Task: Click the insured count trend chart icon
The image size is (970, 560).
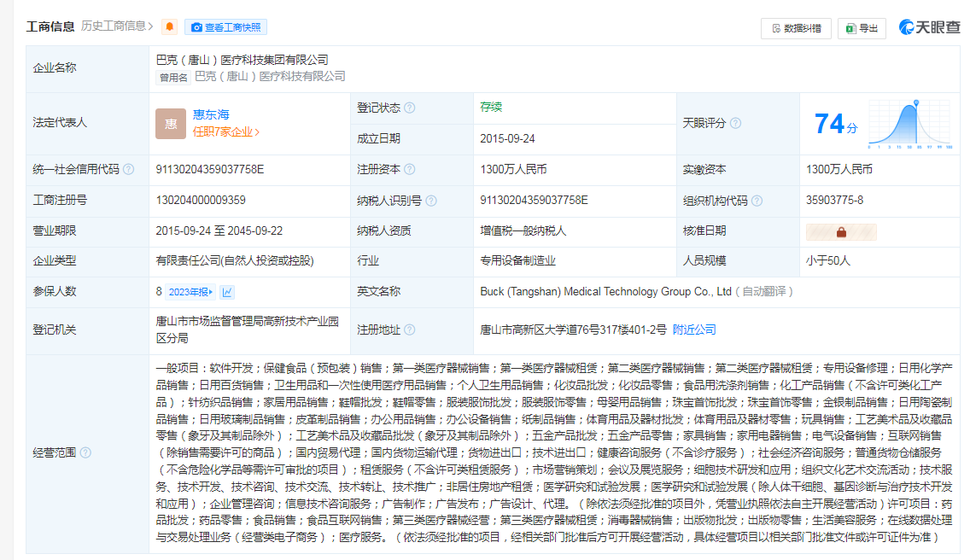Action: (227, 292)
